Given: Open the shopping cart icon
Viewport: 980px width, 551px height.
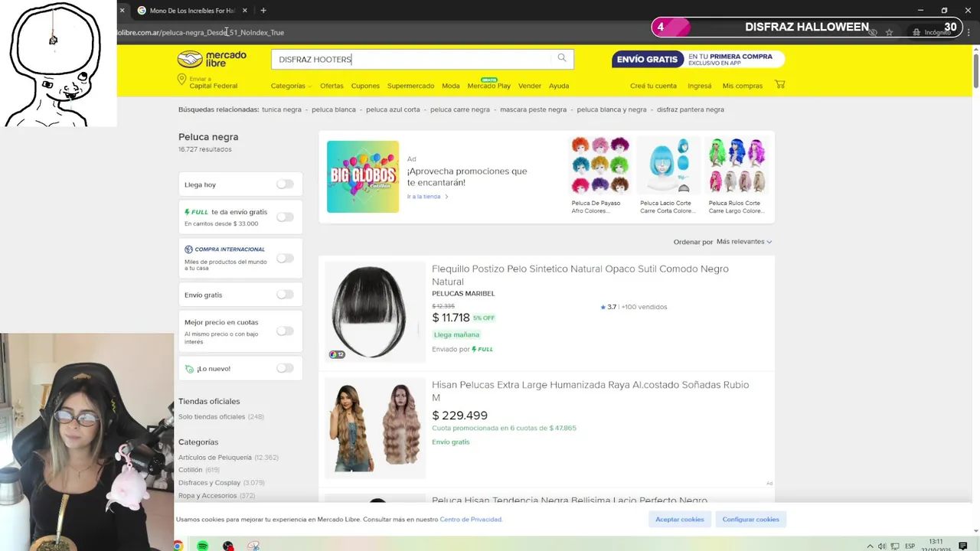Looking at the screenshot, I should tap(779, 84).
